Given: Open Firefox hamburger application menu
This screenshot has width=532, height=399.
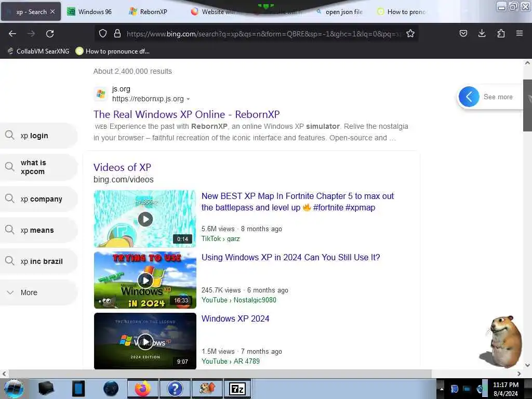Looking at the screenshot, I should tap(519, 33).
